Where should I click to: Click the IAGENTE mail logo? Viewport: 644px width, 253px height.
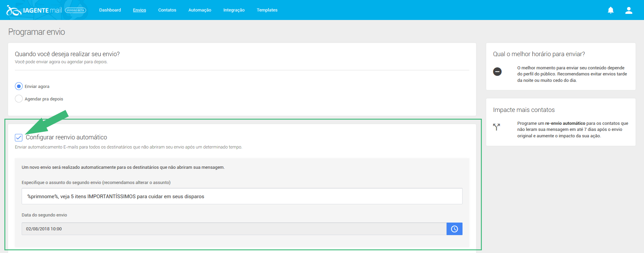[34, 10]
